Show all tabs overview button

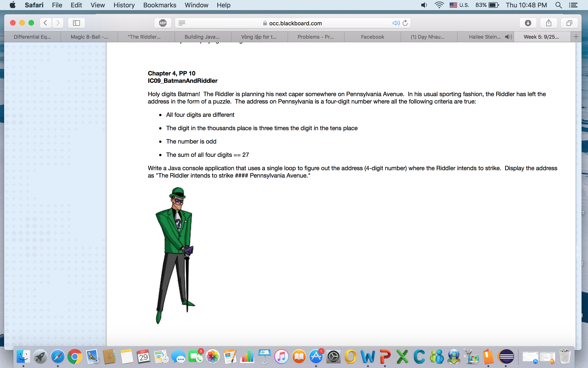[569, 23]
